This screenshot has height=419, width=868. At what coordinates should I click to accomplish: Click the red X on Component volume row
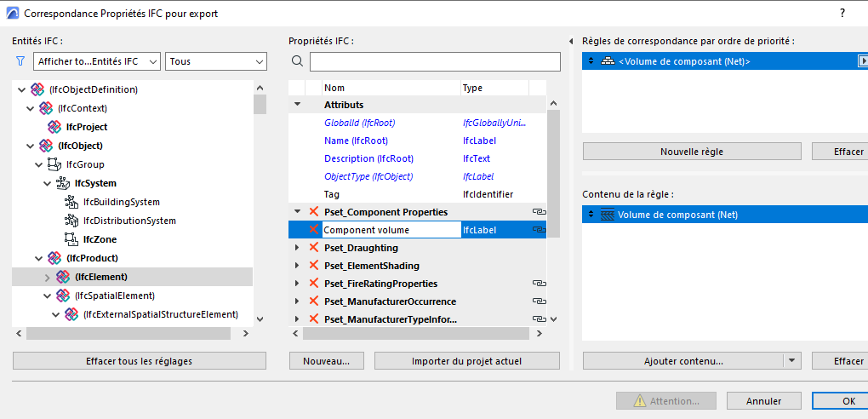pos(313,230)
